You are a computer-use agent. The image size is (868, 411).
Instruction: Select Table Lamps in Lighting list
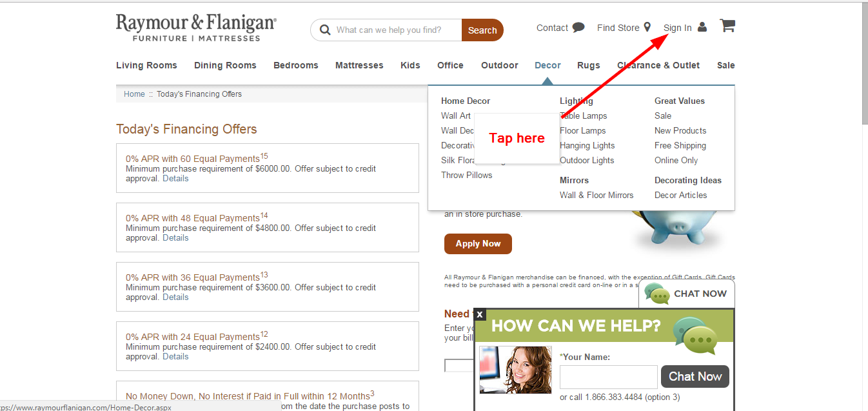click(584, 115)
